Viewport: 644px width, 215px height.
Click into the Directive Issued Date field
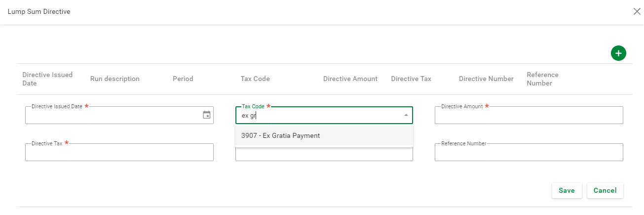coord(114,116)
